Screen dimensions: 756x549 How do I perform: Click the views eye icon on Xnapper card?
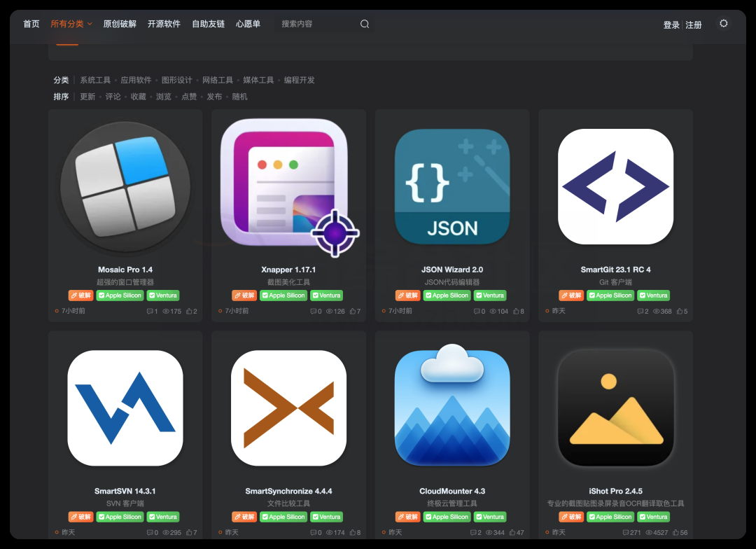click(329, 311)
